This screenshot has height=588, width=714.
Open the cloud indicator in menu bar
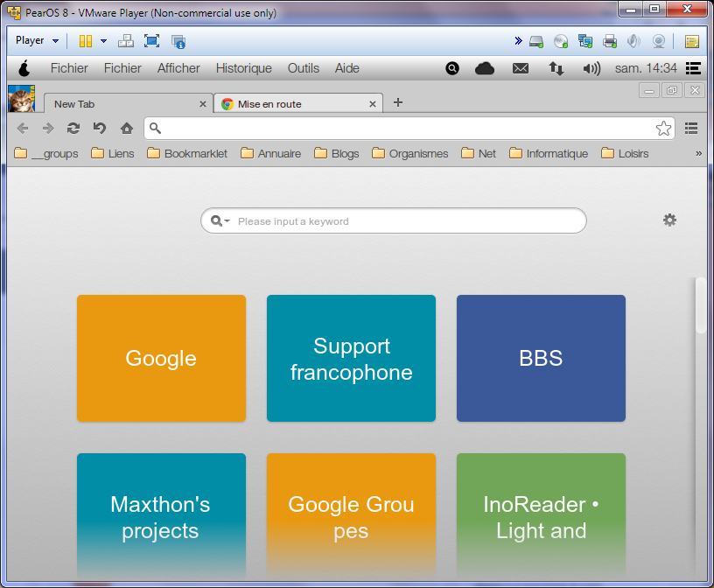[x=485, y=69]
